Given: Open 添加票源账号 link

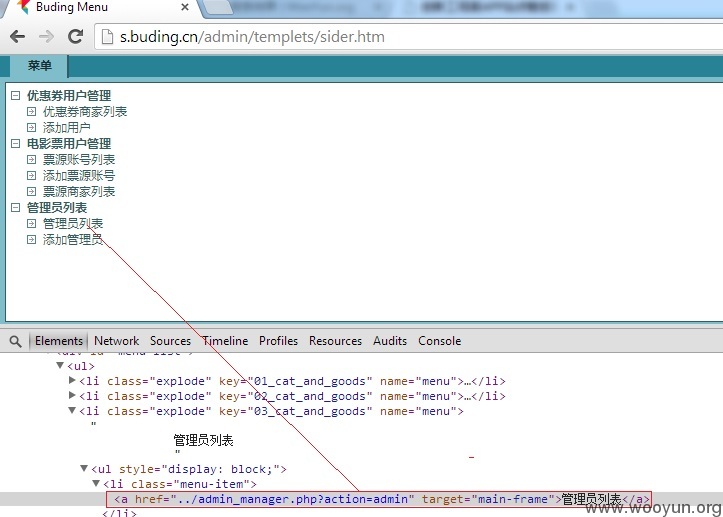Looking at the screenshot, I should point(79,175).
